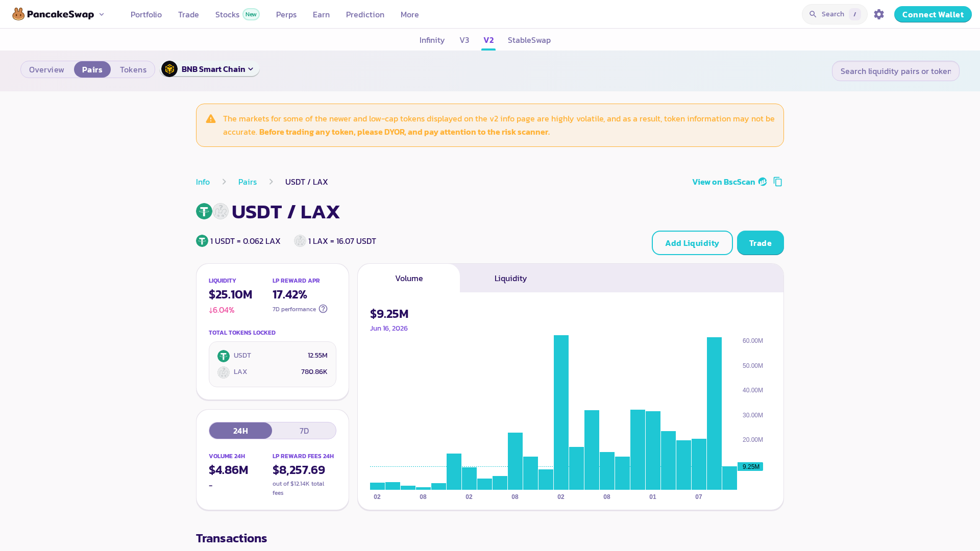The image size is (980, 551).
Task: Click the $8,257.69 LP reward fees value
Action: pos(299,470)
